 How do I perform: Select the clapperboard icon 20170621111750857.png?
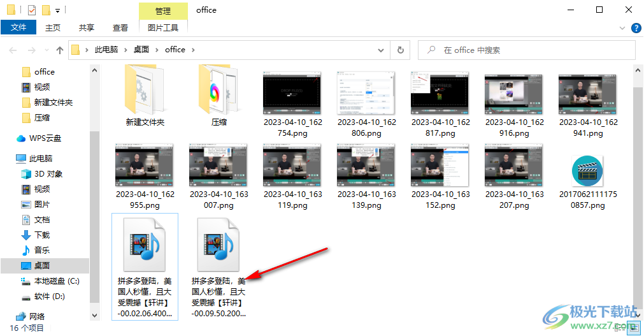pyautogui.click(x=588, y=171)
